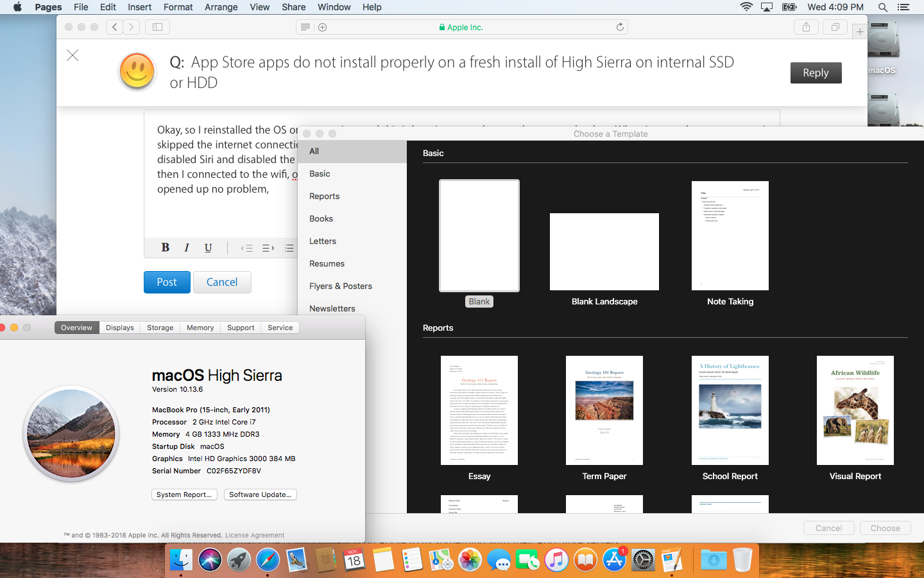Increase indent in the reply editor
The width and height of the screenshot is (924, 578).
[x=268, y=248]
